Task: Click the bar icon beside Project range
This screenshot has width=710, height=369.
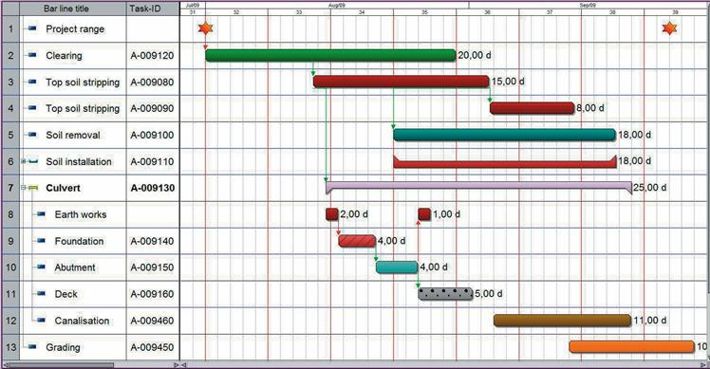Action: (x=32, y=29)
